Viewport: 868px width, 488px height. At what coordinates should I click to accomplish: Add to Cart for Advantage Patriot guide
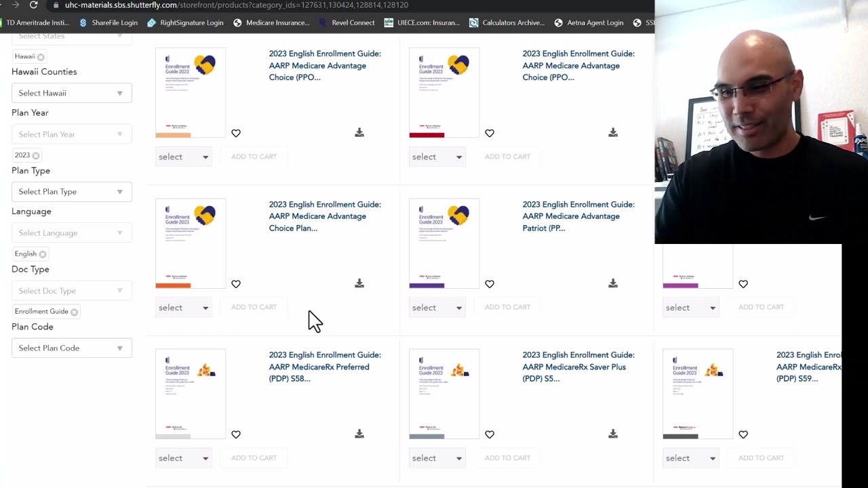tap(507, 307)
